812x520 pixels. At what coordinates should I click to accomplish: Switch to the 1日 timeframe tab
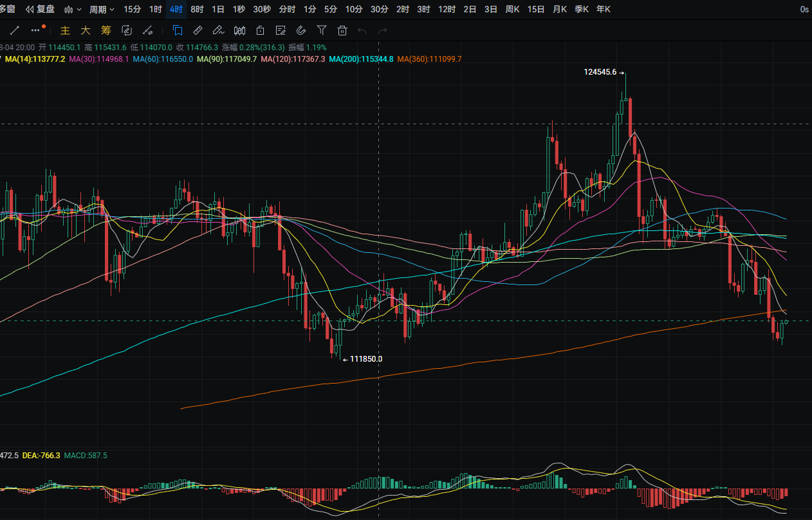[x=218, y=10]
